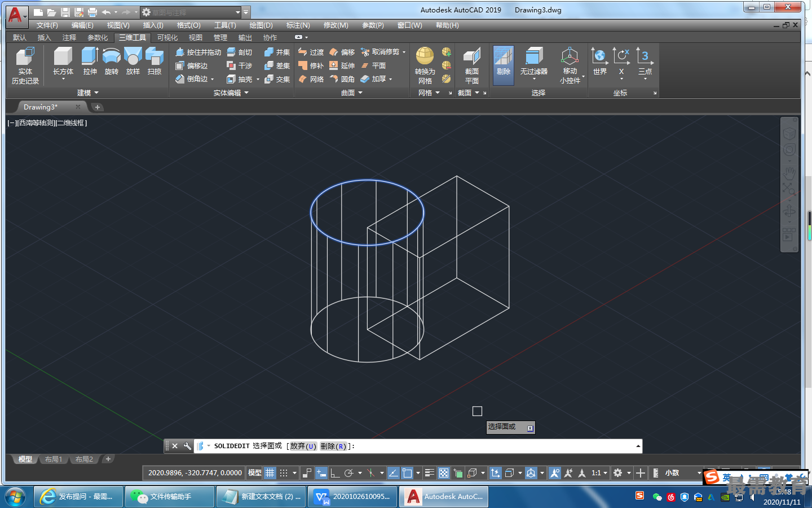Choose the 网络 network surface tool
The image size is (812, 508).
tap(311, 79)
